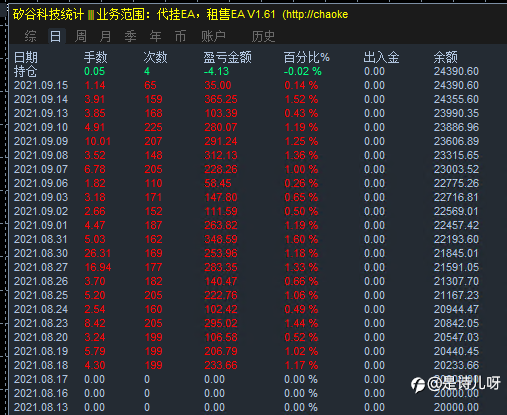This screenshot has height=415, width=507.
Task: Click the 持仓 percentage -0.02 %
Action: point(303,71)
